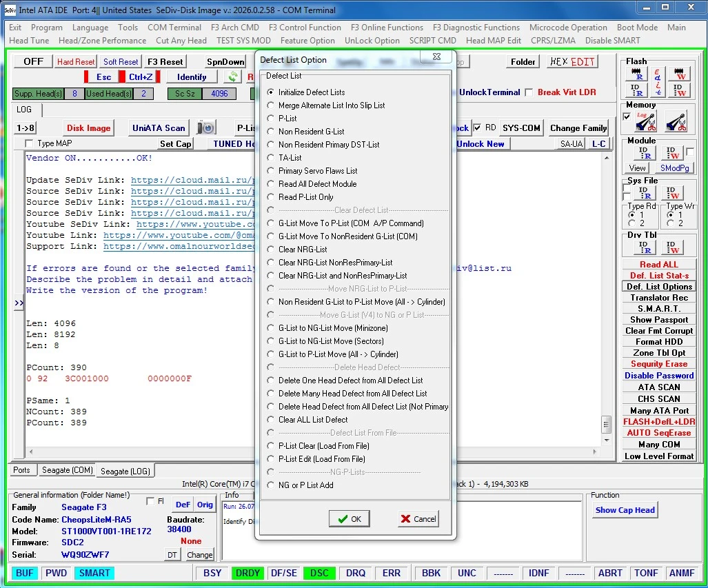Click the Low Level Format button
Image resolution: width=708 pixels, height=588 pixels.
tap(659, 456)
